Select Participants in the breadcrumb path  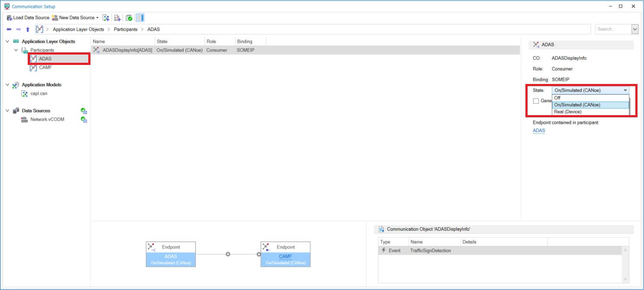click(x=126, y=29)
